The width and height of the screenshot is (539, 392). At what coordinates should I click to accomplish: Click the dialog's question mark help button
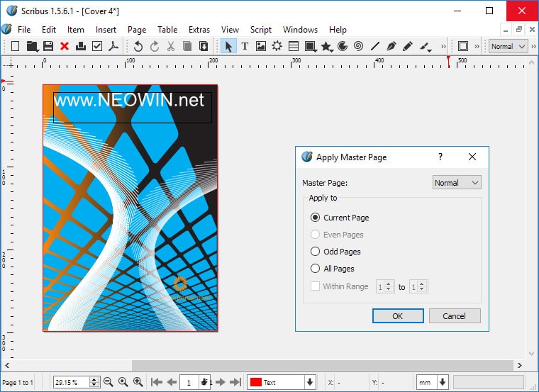(x=440, y=157)
